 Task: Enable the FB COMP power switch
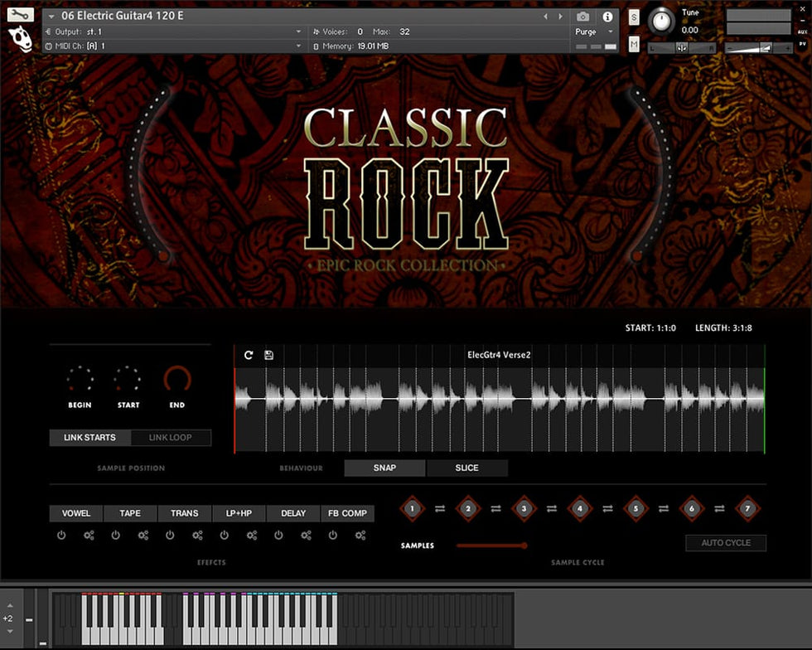pyautogui.click(x=333, y=536)
